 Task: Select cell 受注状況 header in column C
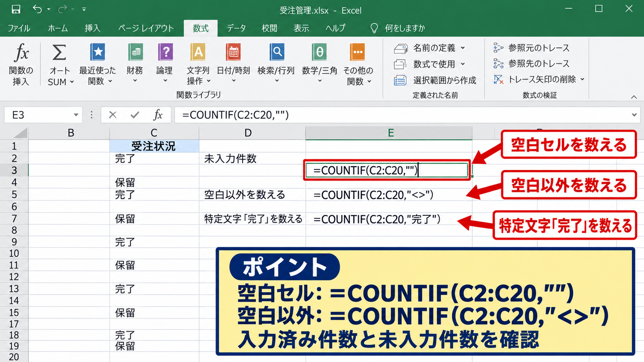(154, 146)
